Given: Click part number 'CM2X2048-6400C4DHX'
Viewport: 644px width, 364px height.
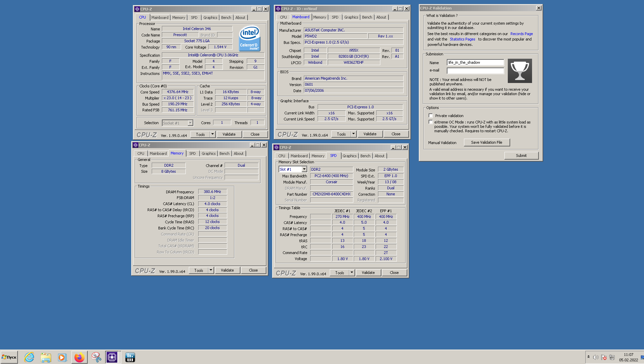Looking at the screenshot, I should tap(331, 194).
